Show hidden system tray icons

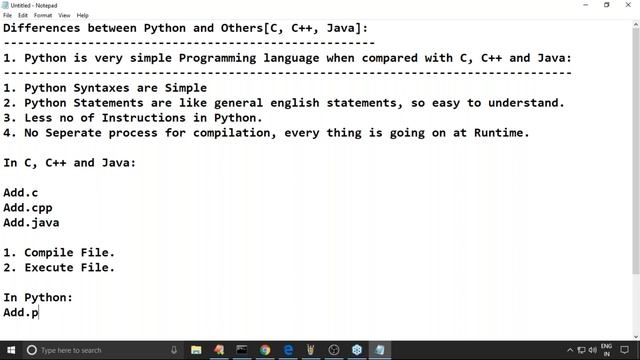click(x=570, y=350)
